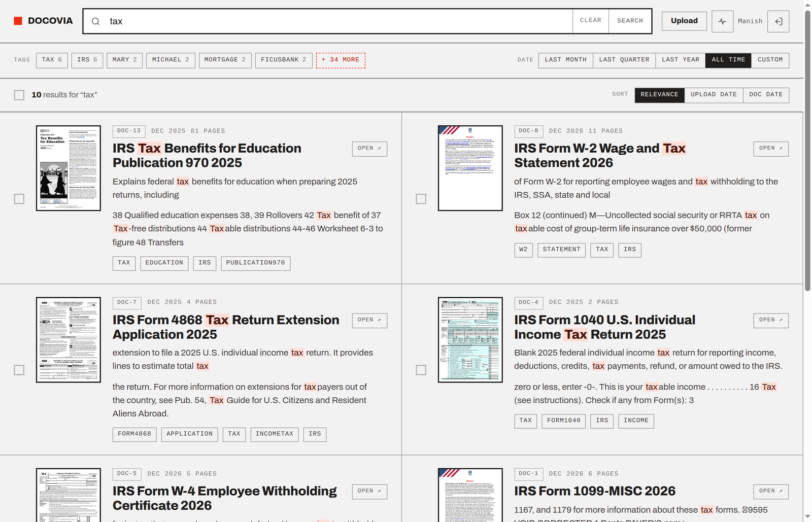The height and width of the screenshot is (522, 812).
Task: Open thumbnail of Form 1040 document
Action: [470, 340]
